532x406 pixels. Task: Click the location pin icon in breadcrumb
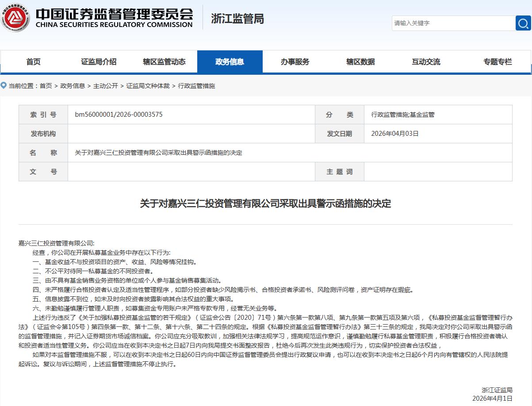pos(4,85)
